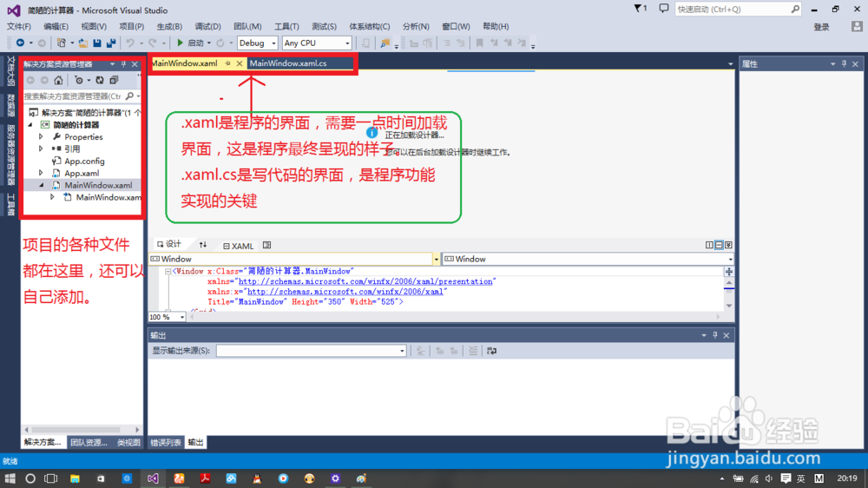Open the 调试(D) menu
Screen dimensions: 868x488
click(x=207, y=26)
